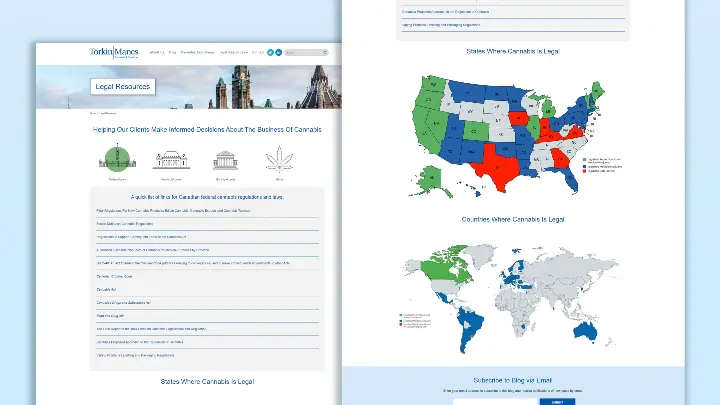Open the Twitter social icon
The height and width of the screenshot is (405, 720).
pos(269,52)
